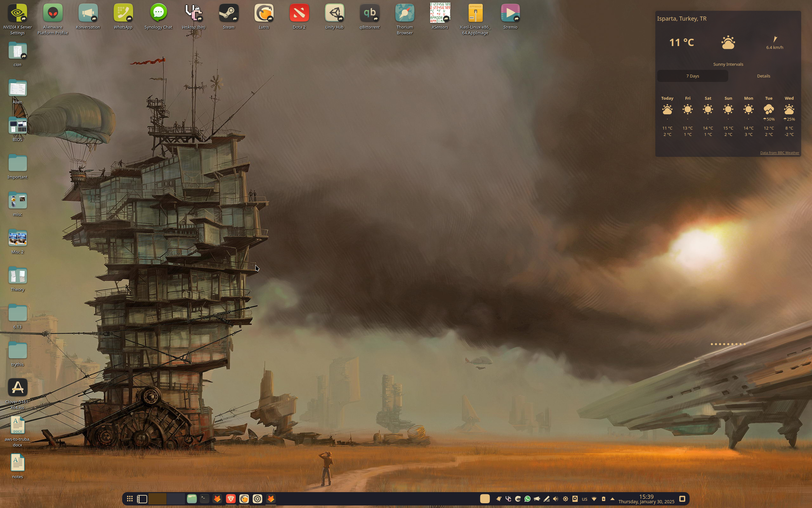Screen dimensions: 812x508
Task: Select the BIOS folder
Action: [17, 129]
